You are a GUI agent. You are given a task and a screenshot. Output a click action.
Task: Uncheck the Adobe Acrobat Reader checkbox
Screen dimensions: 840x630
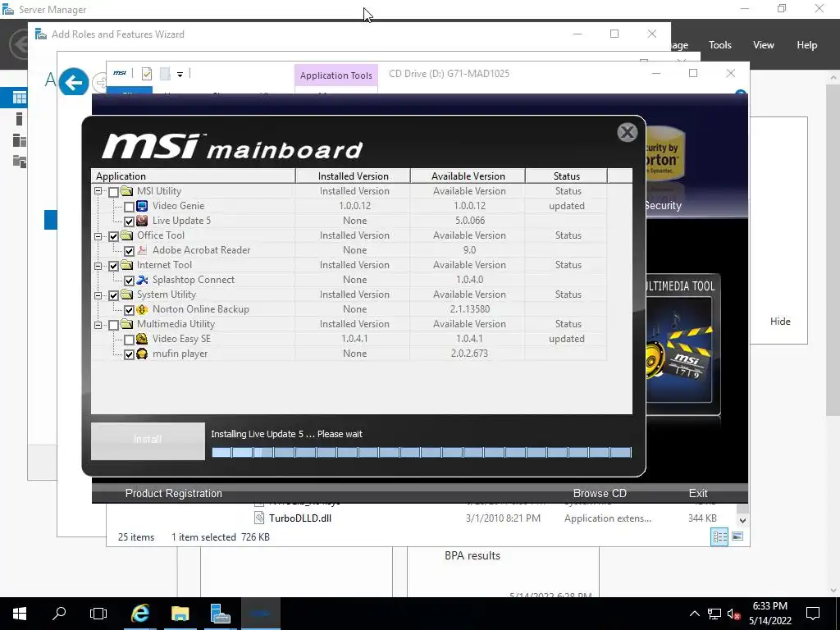click(129, 251)
